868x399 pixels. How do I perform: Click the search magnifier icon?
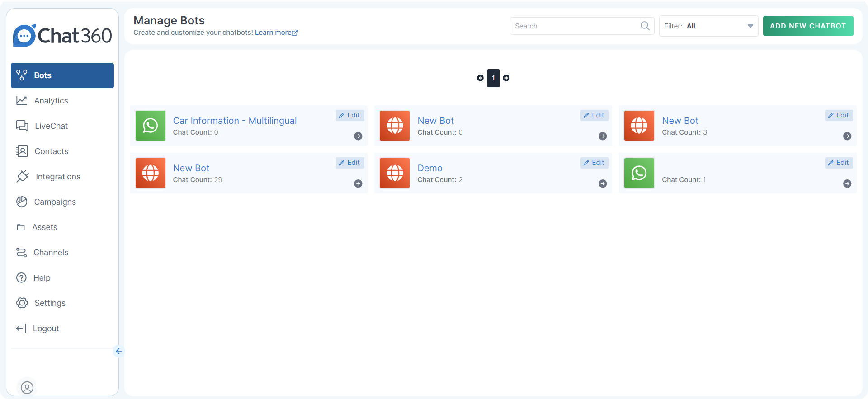pyautogui.click(x=645, y=26)
